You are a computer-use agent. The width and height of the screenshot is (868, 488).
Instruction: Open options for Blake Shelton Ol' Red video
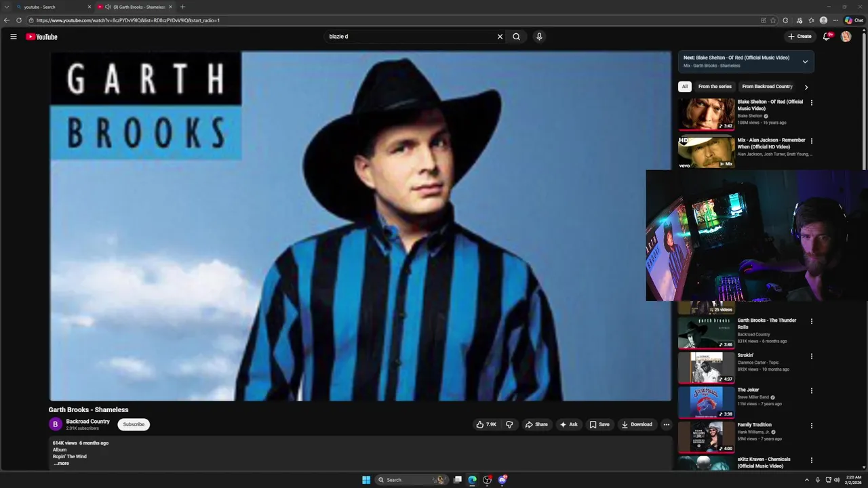point(811,103)
